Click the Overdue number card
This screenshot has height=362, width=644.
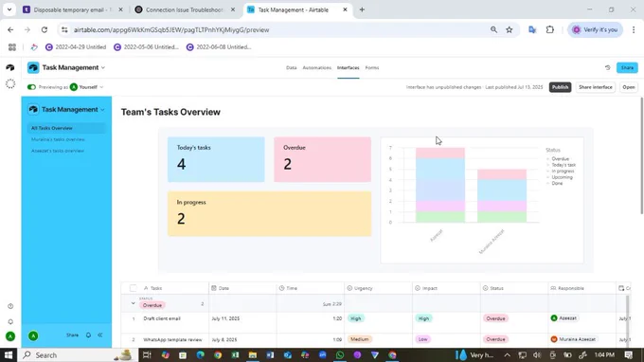322,159
